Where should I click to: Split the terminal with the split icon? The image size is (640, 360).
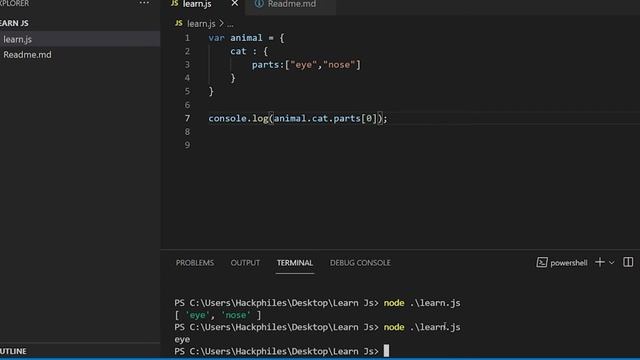628,262
